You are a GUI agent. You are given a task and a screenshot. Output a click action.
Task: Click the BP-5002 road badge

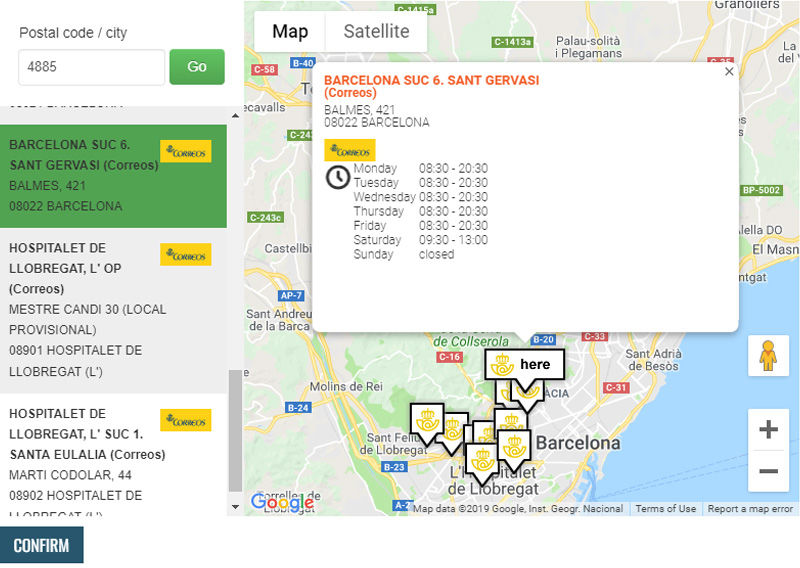tap(761, 190)
